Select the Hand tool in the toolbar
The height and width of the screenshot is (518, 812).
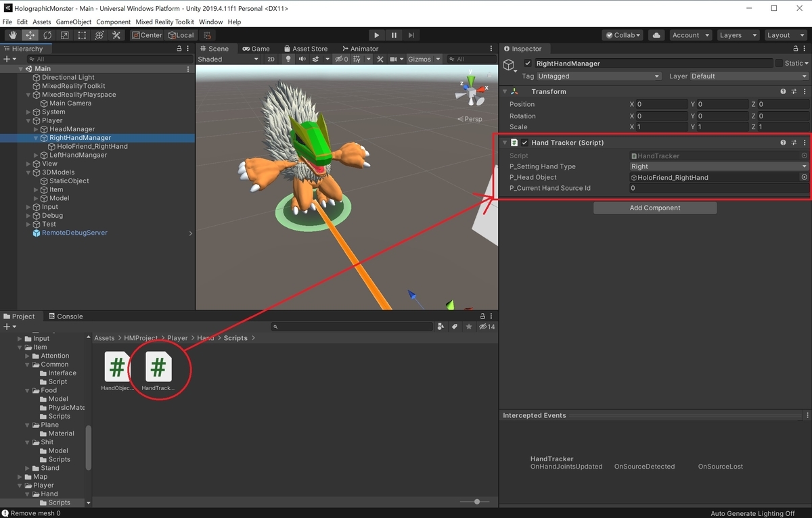point(13,35)
